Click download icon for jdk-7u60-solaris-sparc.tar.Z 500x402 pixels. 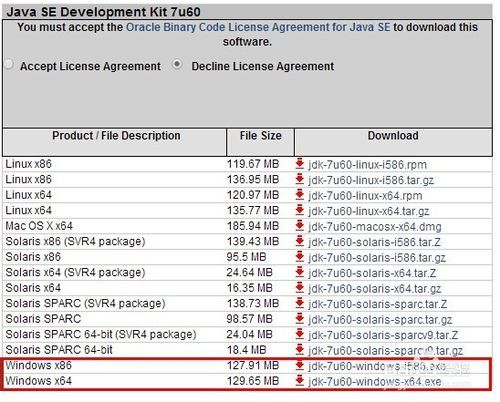pyautogui.click(x=300, y=303)
